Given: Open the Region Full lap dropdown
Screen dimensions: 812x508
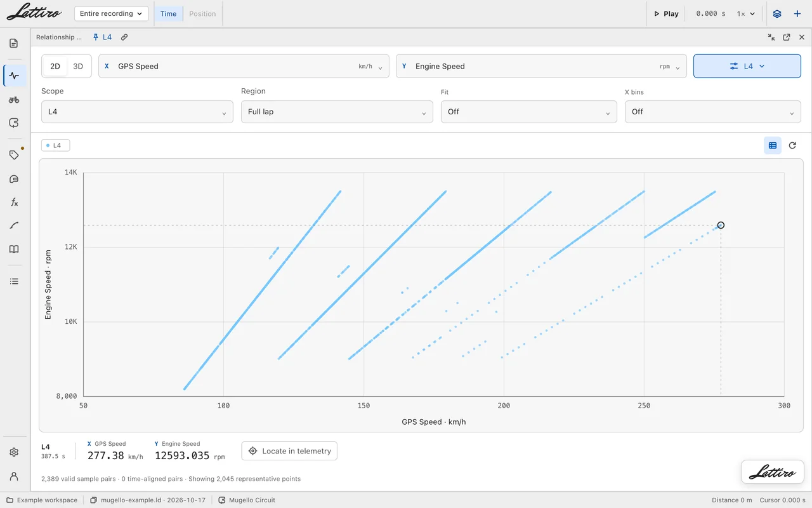Looking at the screenshot, I should [x=337, y=112].
